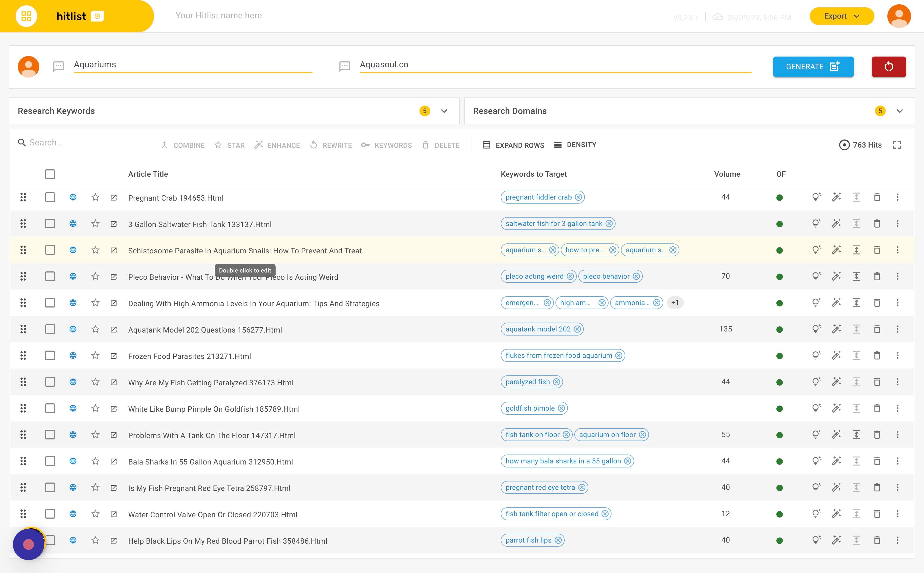Click hitlist badge icon next to logo
Image resolution: width=924 pixels, height=573 pixels.
tap(98, 16)
